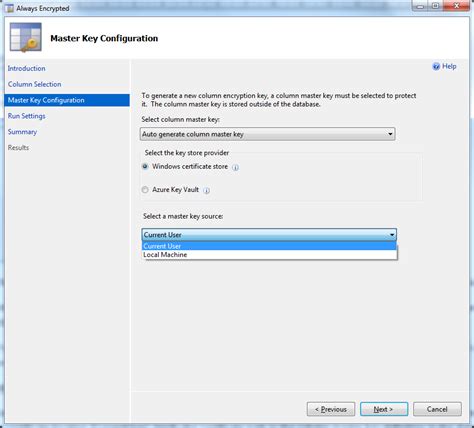Image resolution: width=474 pixels, height=428 pixels.
Task: Open the Help link
Action: coord(449,66)
